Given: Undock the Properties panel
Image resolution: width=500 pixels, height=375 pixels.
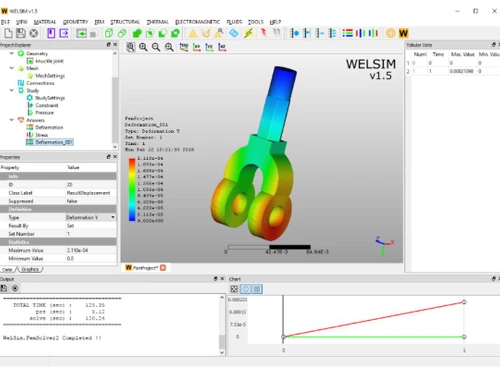Looking at the screenshot, I should coord(108,157).
